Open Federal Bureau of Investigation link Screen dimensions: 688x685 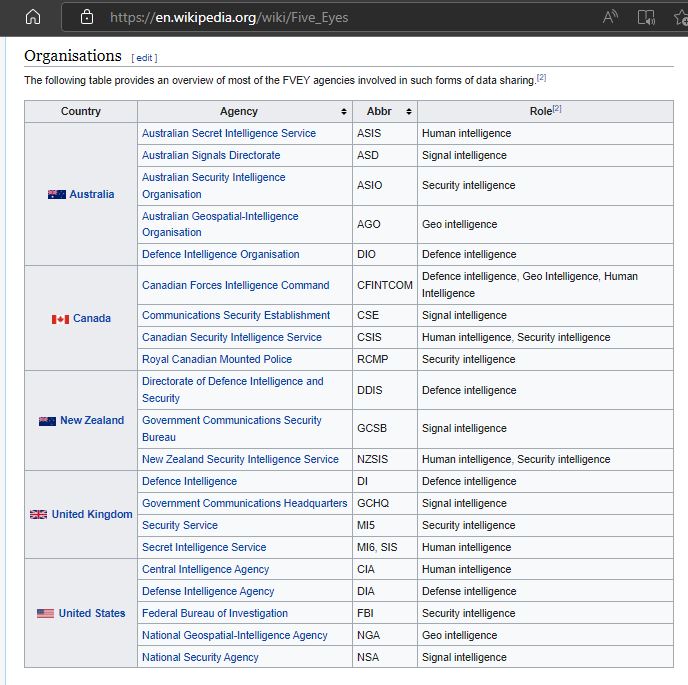point(215,613)
